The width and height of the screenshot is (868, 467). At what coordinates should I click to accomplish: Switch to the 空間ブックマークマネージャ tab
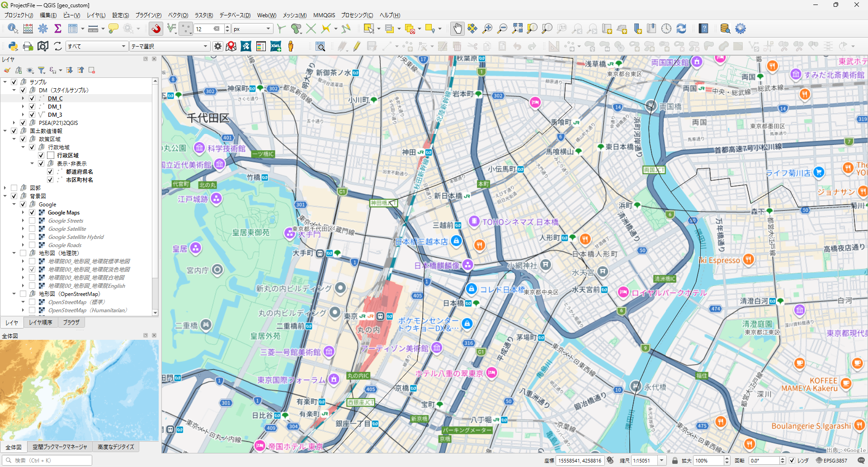60,447
